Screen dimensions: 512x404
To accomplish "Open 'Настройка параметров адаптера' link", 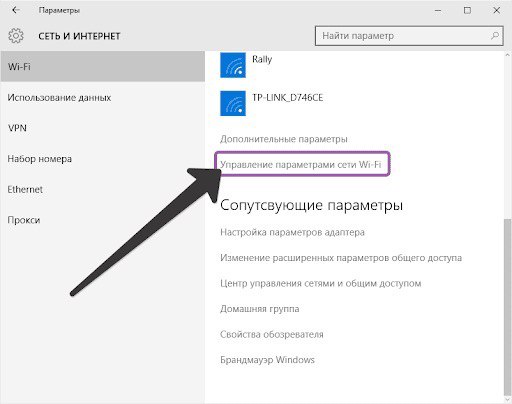I will [292, 232].
